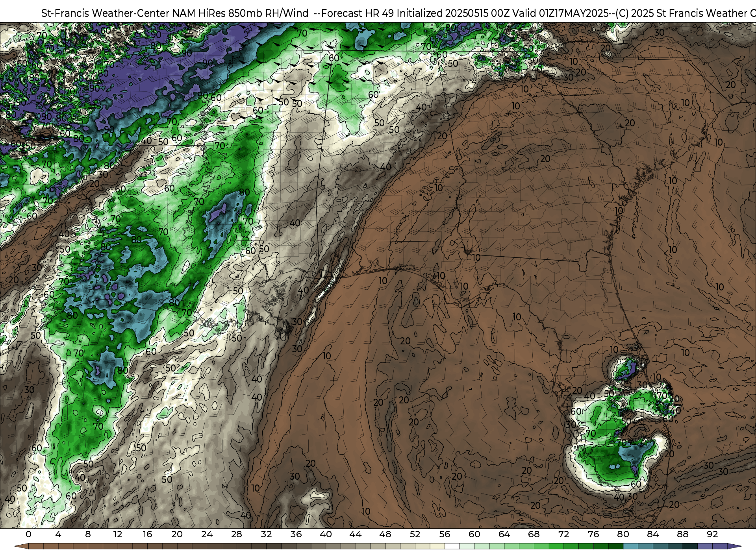Click the first light-blue swatch below 80
The height and width of the screenshot is (551, 756).
[631, 546]
